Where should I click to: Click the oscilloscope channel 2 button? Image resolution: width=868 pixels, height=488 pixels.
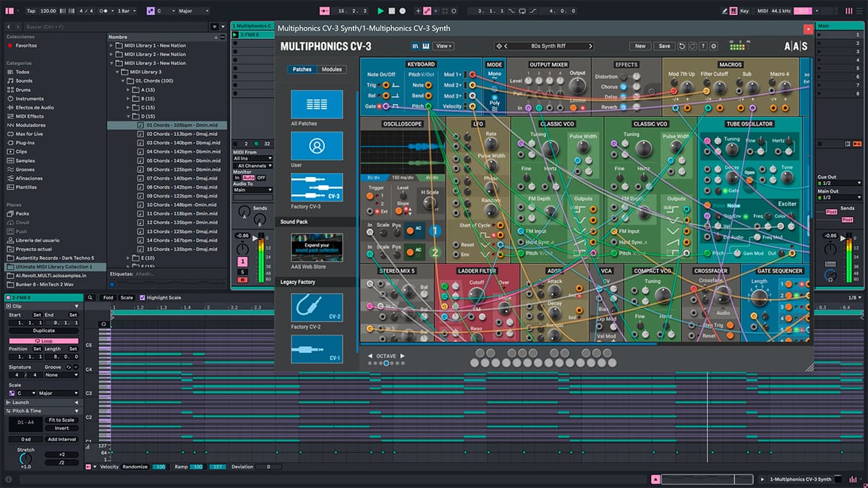coord(435,252)
